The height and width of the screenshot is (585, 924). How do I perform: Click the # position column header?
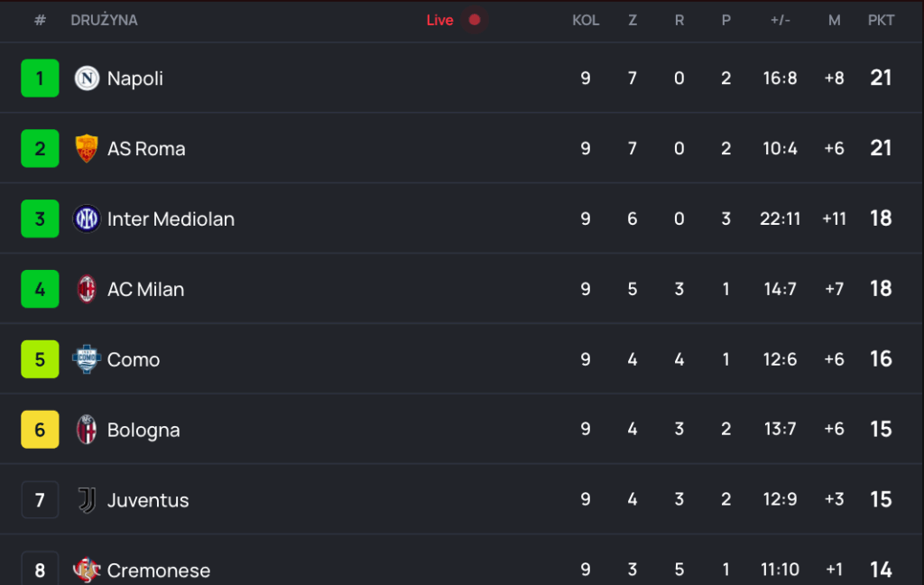pyautogui.click(x=40, y=20)
